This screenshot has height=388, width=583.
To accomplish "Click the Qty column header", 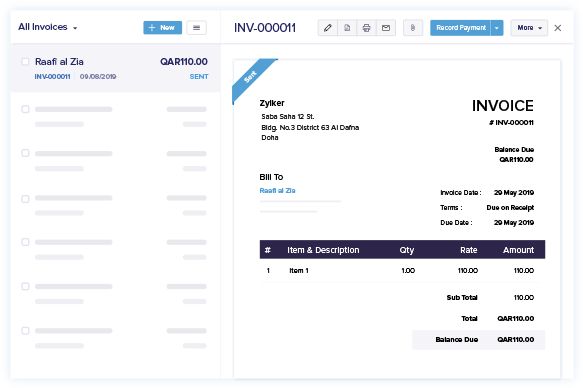I will click(x=407, y=250).
